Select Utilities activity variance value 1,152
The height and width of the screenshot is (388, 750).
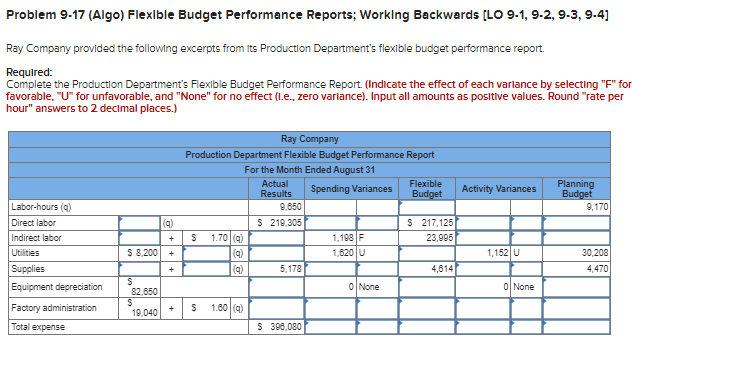497,253
